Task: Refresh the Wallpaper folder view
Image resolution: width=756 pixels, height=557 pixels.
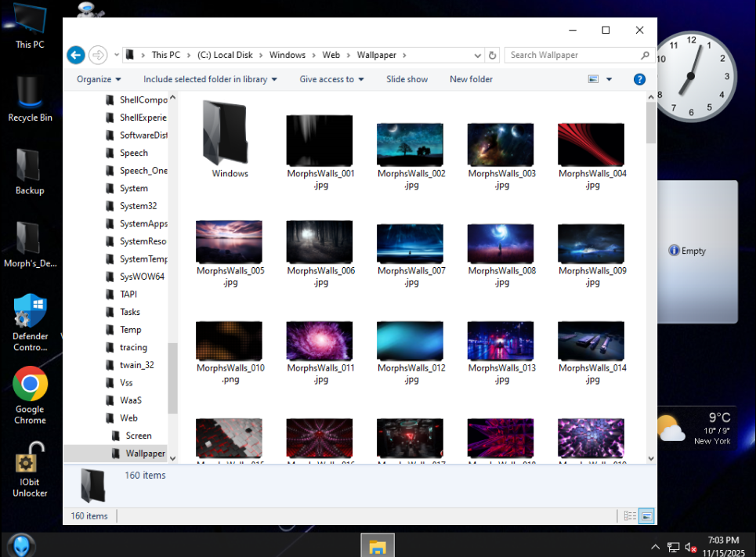Action: tap(493, 55)
